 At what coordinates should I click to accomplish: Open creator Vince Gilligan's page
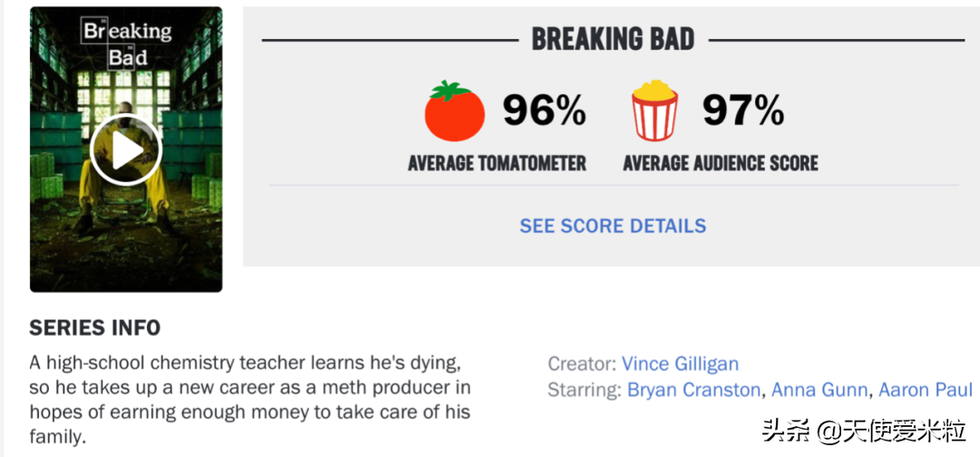[x=680, y=364]
